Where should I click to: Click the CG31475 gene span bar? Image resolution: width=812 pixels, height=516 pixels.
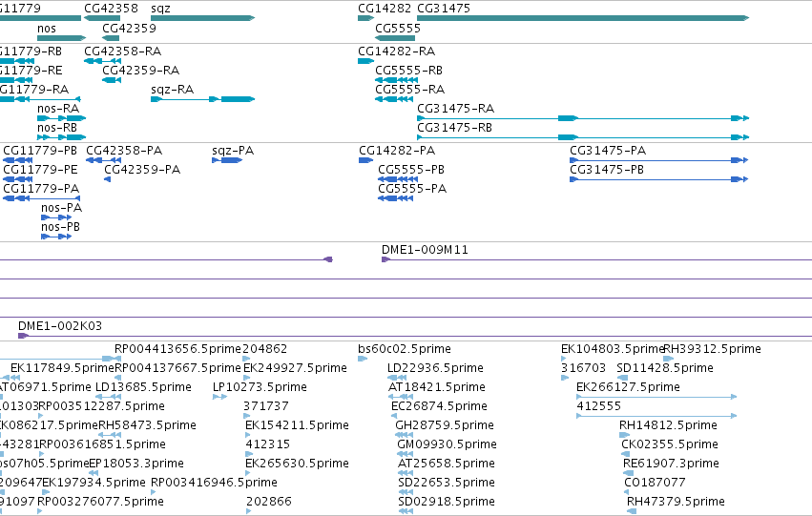point(583,18)
